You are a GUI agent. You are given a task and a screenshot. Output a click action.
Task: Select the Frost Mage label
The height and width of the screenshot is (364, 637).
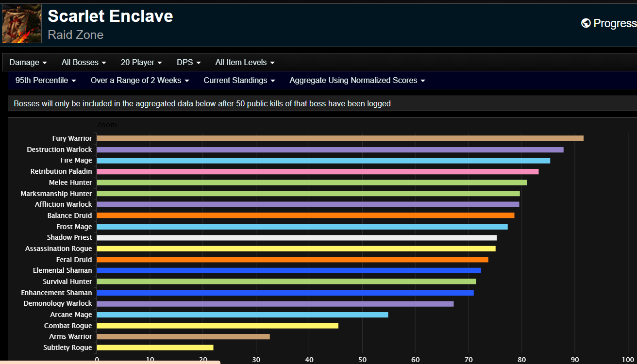point(74,227)
